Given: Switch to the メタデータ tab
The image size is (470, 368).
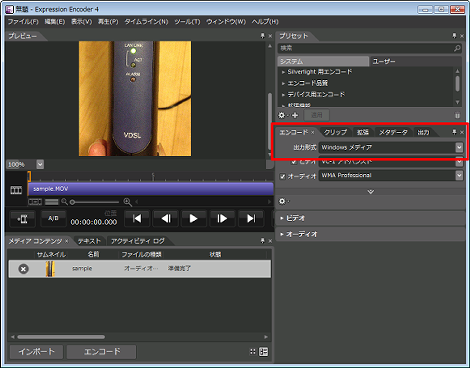Looking at the screenshot, I should coord(393,132).
